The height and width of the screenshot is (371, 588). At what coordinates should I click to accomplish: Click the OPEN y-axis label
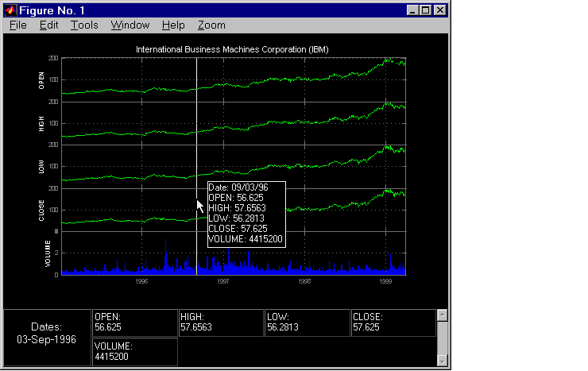click(41, 80)
